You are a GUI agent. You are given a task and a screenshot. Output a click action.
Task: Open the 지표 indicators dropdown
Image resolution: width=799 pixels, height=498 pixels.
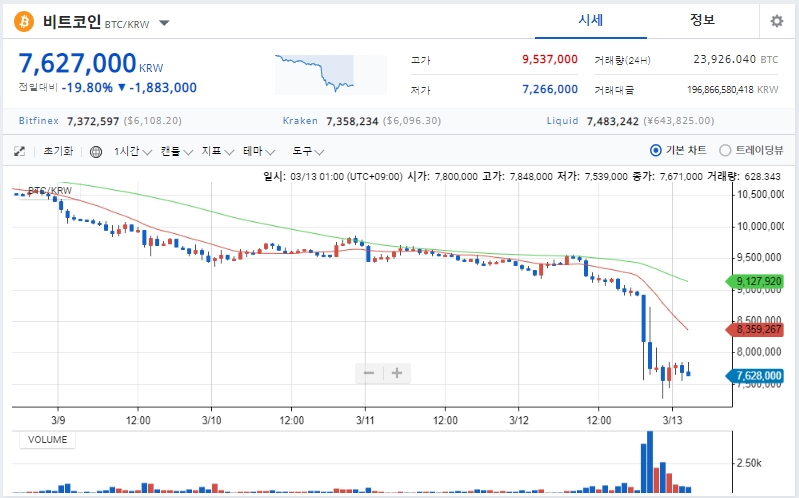click(218, 151)
